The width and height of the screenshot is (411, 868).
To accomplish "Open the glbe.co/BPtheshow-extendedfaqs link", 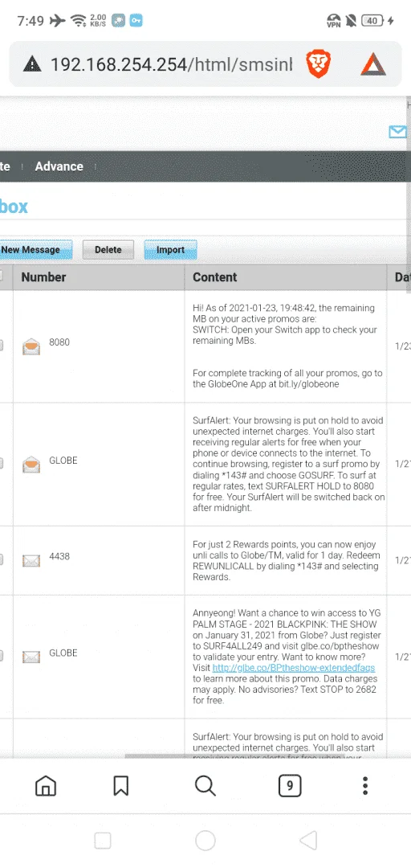I will (294, 668).
